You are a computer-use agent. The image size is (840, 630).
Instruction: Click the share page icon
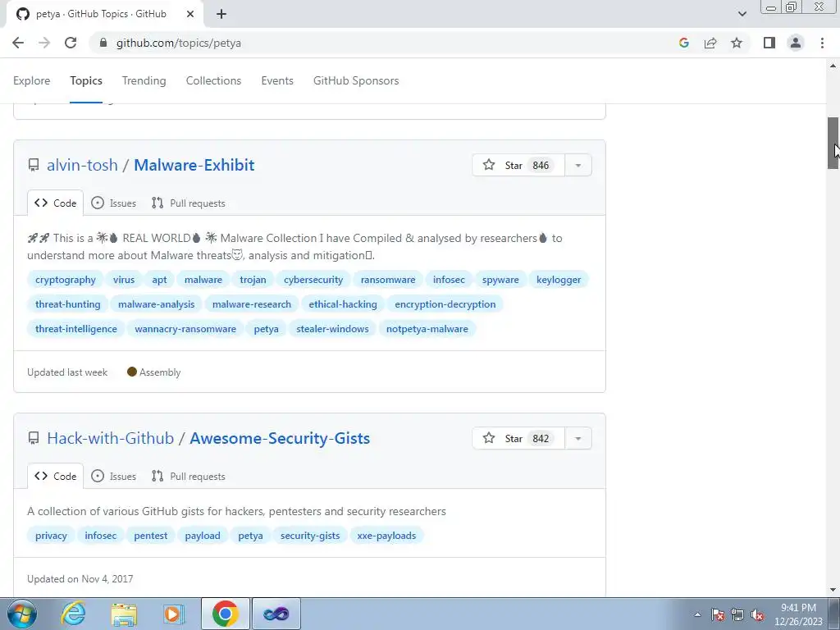click(x=710, y=43)
